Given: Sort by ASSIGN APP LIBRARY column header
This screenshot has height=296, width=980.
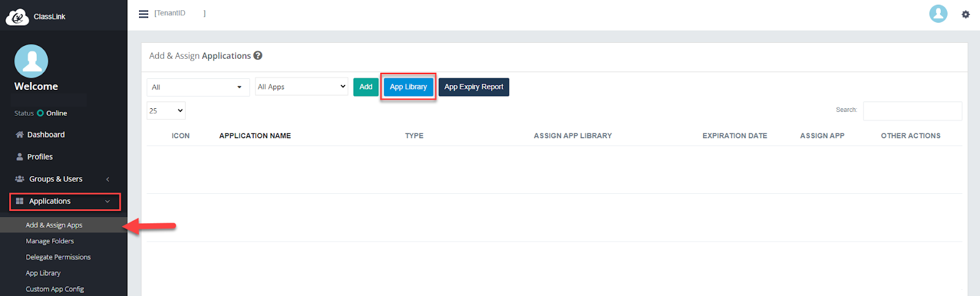Looking at the screenshot, I should point(573,136).
